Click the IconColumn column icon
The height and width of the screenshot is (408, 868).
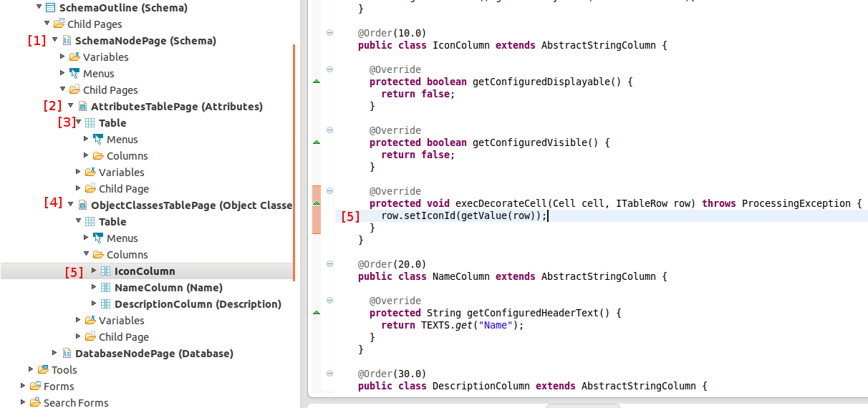tap(105, 271)
